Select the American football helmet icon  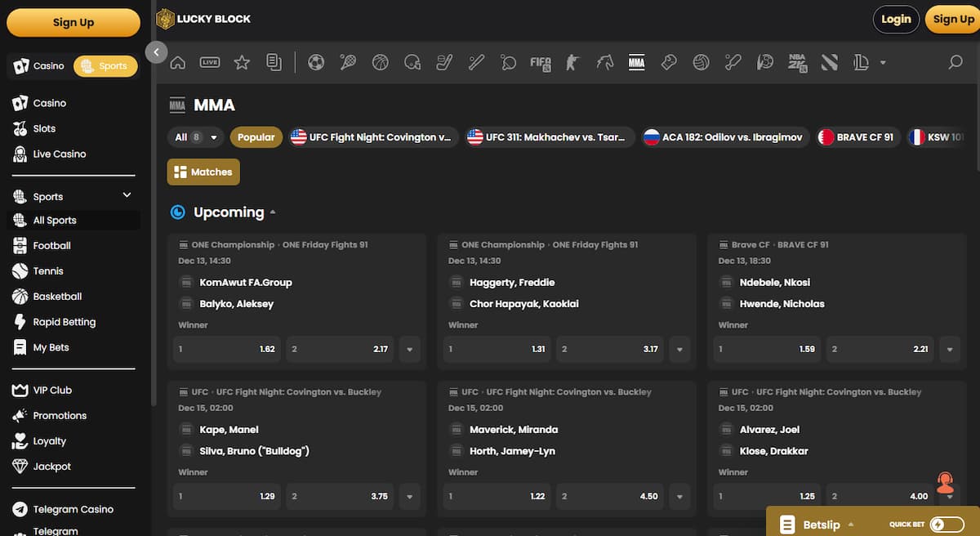point(412,62)
